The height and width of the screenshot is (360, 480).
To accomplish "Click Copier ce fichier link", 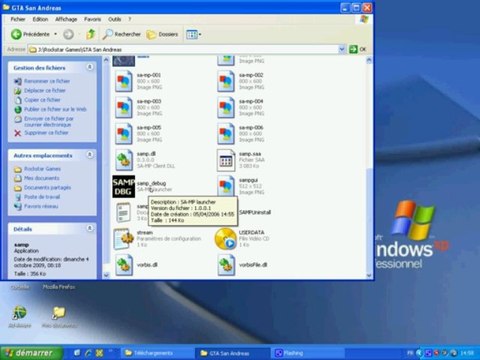I will pyautogui.click(x=42, y=100).
